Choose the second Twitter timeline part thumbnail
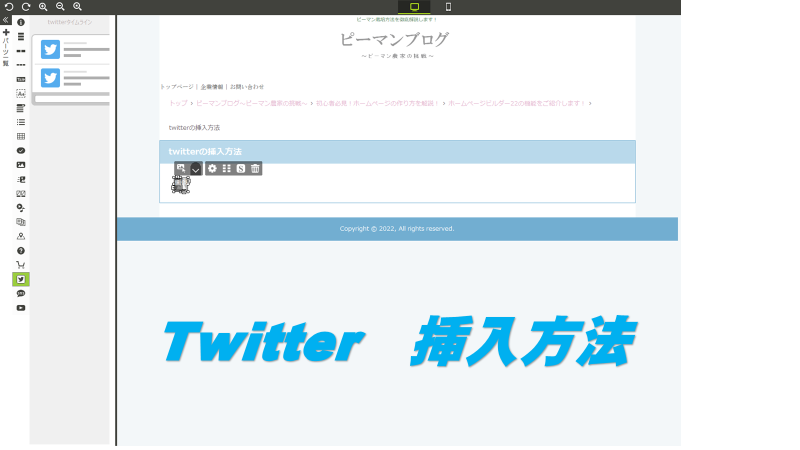800x450 pixels. [71, 78]
